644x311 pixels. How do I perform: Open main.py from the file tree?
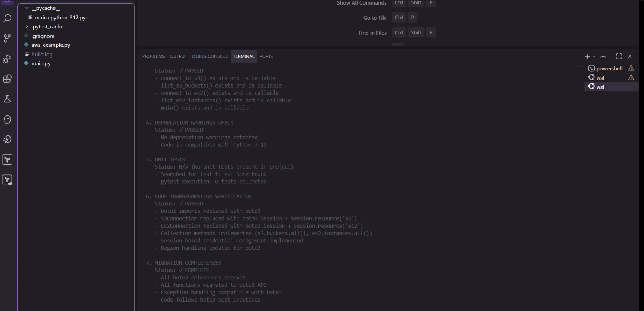41,63
